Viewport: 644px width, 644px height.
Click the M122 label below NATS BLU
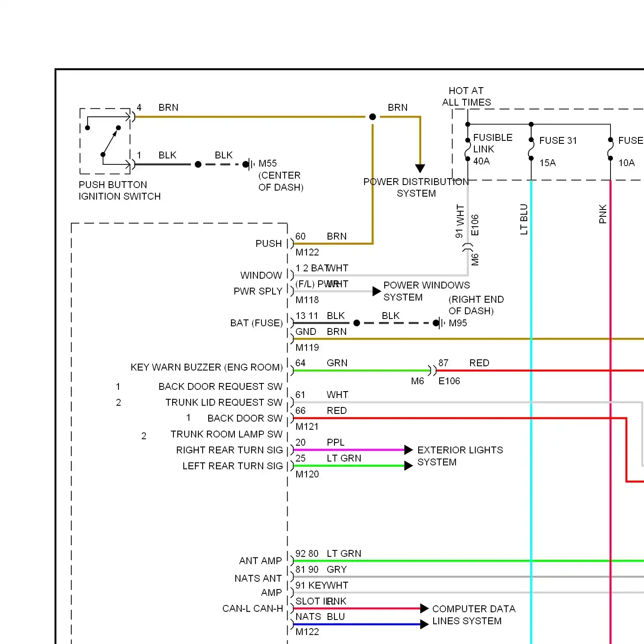[x=307, y=632]
